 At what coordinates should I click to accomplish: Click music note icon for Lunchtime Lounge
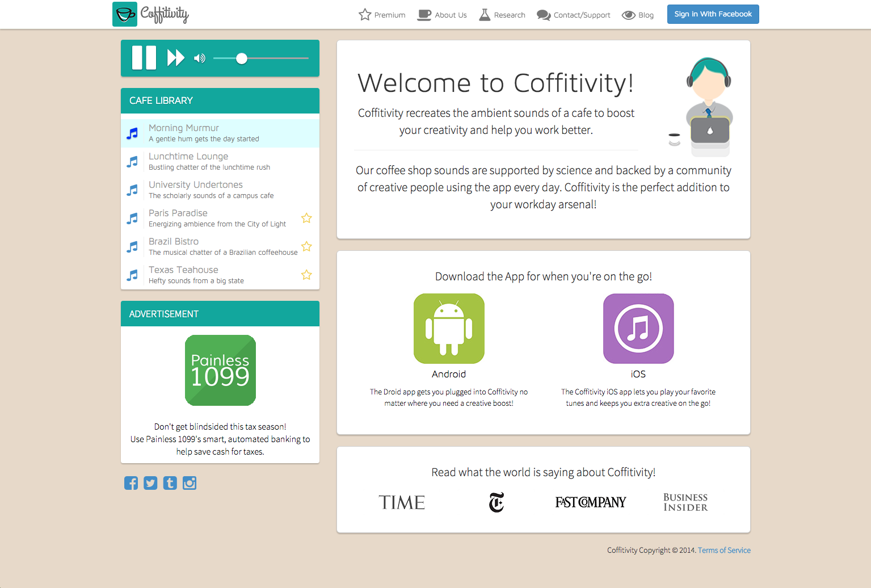[132, 162]
